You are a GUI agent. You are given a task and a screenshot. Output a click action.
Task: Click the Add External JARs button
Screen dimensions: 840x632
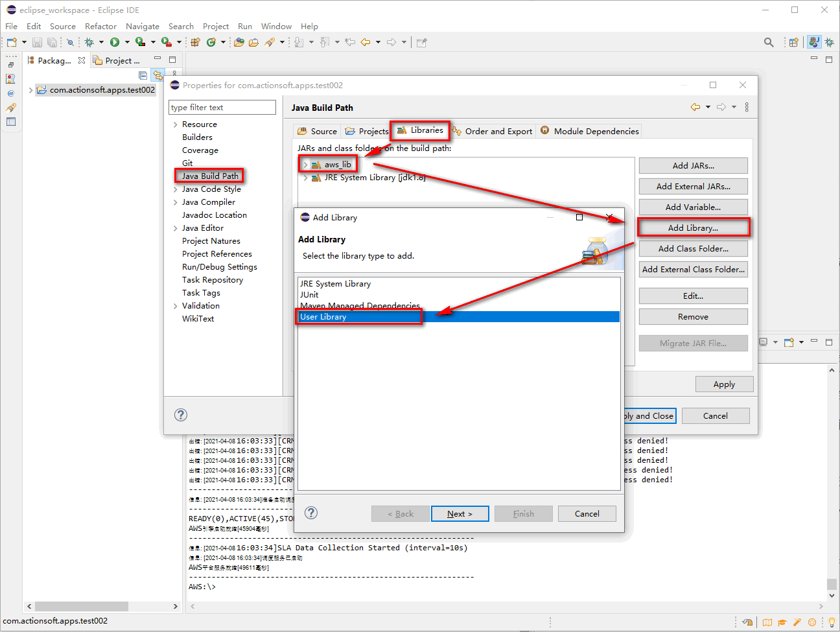pos(693,186)
